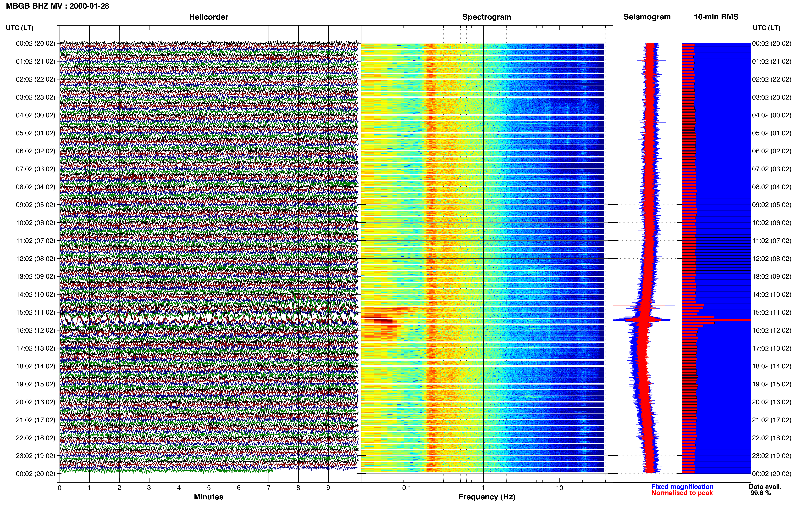Click left time label '19:02 (15:02)'
Viewport: 812px width, 508px height.
pos(35,384)
